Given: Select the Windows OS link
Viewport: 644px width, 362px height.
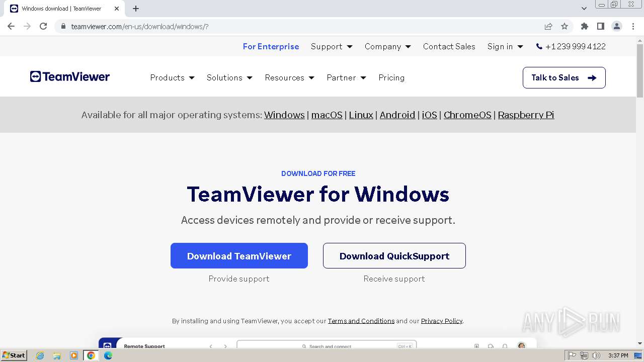Looking at the screenshot, I should [284, 115].
